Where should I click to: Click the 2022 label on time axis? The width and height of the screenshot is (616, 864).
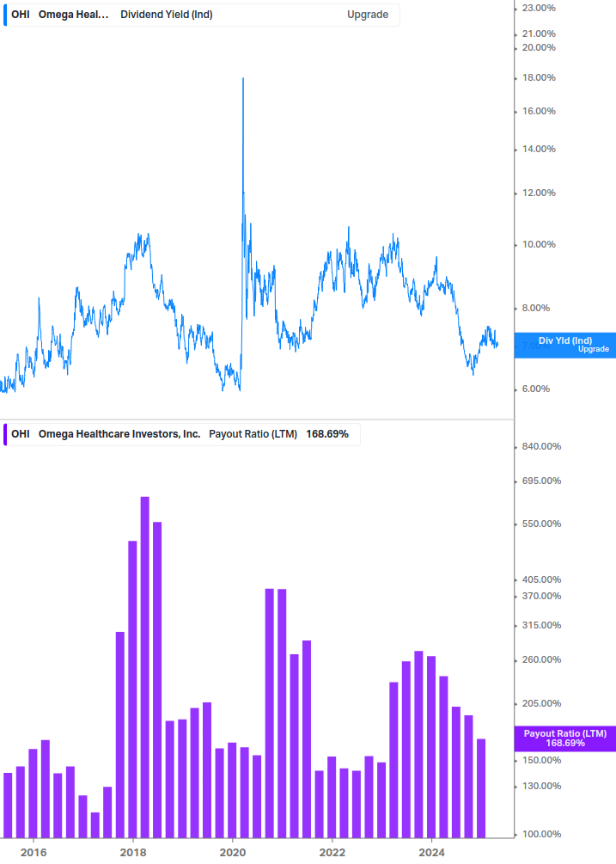(x=332, y=853)
